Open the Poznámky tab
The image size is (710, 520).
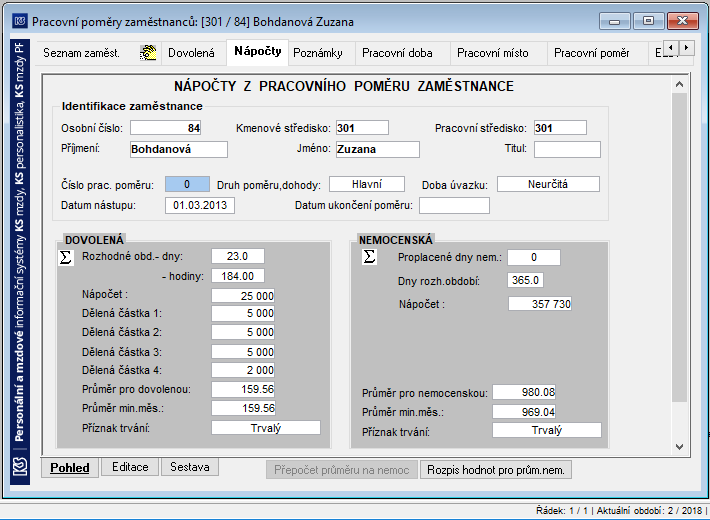pyautogui.click(x=318, y=53)
